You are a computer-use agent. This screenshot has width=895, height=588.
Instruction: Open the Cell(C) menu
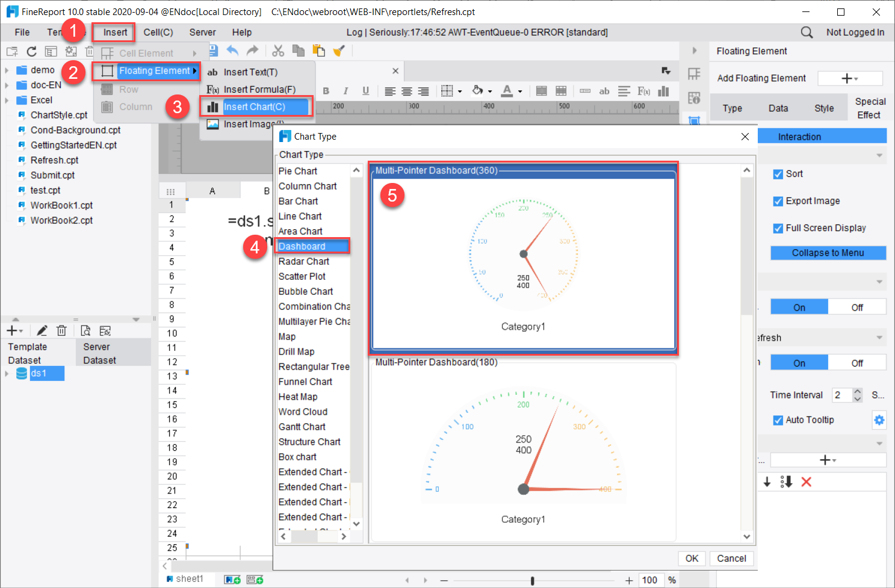(158, 32)
